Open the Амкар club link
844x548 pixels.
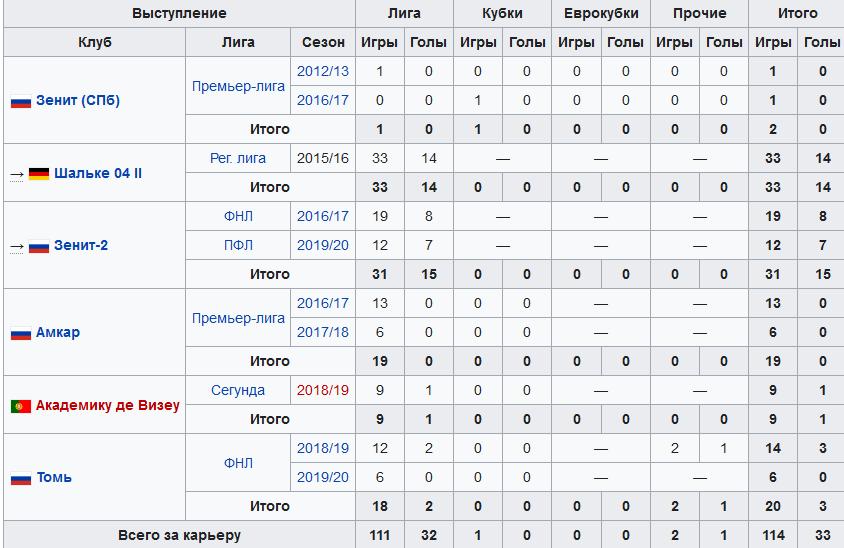[58, 332]
